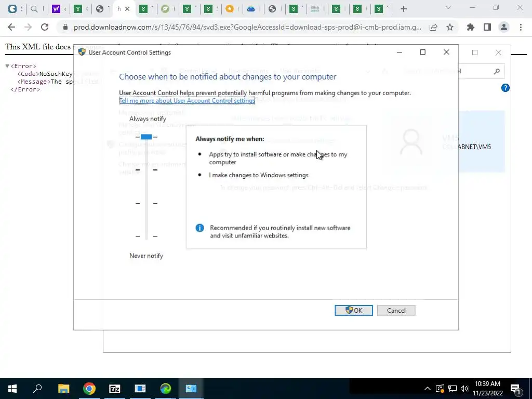Maximize the background Control Panel window
Screen dimensions: 532x399
475,52
